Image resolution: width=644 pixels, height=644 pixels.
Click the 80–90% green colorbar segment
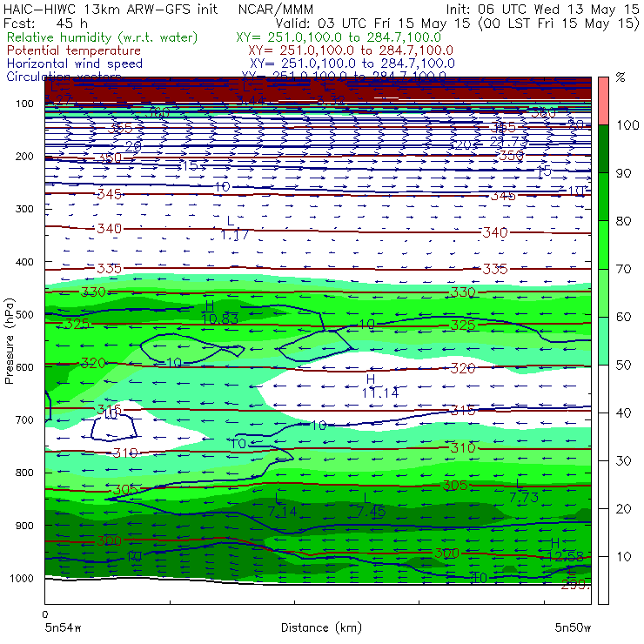point(603,197)
